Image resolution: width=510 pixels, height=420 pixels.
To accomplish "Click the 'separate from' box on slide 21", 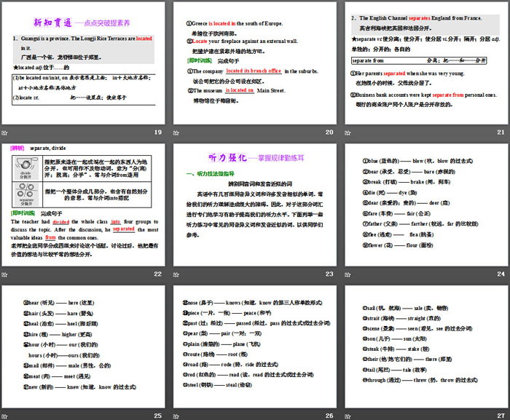I will point(419,60).
